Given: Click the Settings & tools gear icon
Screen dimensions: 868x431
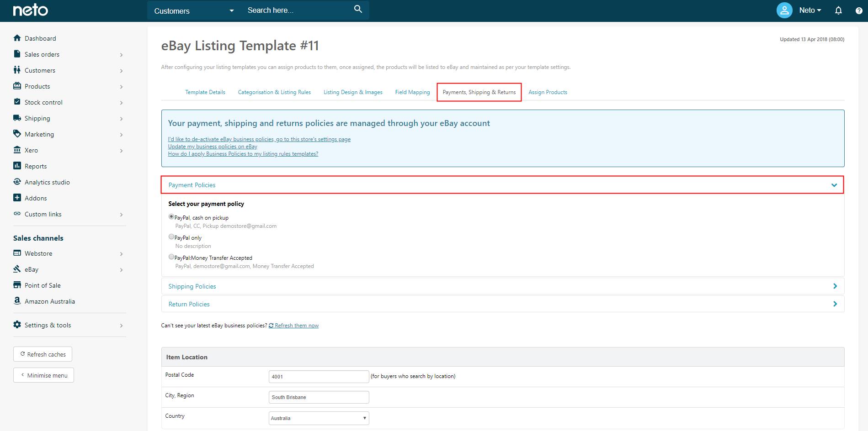Looking at the screenshot, I should [17, 325].
